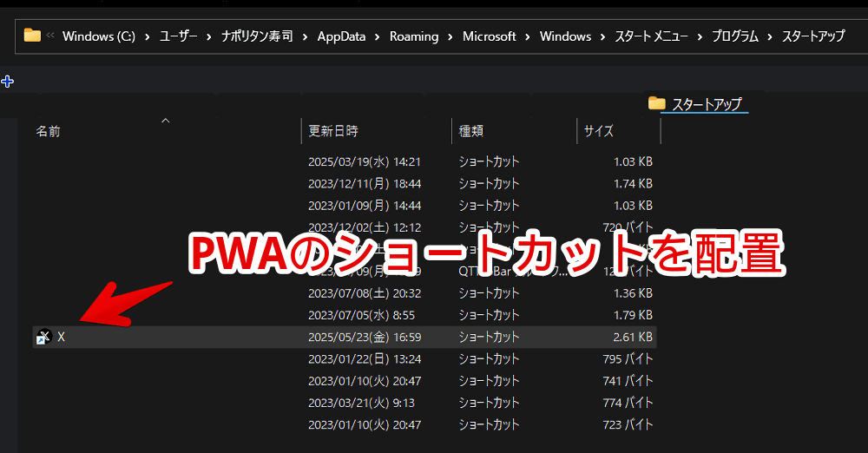
Task: Click the 1.36 KB size cell
Action: pos(633,293)
